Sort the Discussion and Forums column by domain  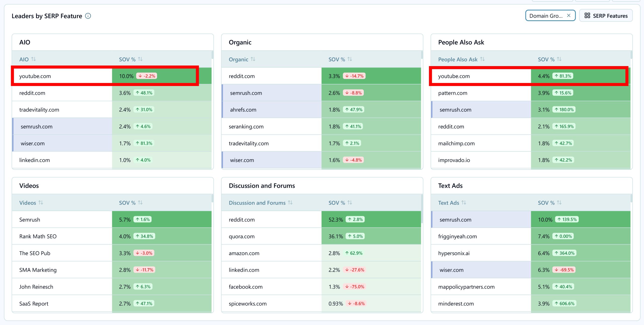point(290,203)
